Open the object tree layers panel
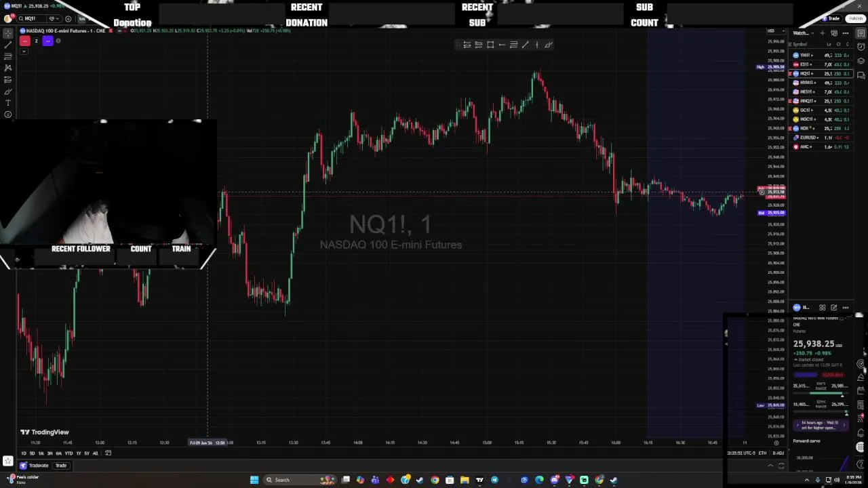868x488 pixels. 861,60
